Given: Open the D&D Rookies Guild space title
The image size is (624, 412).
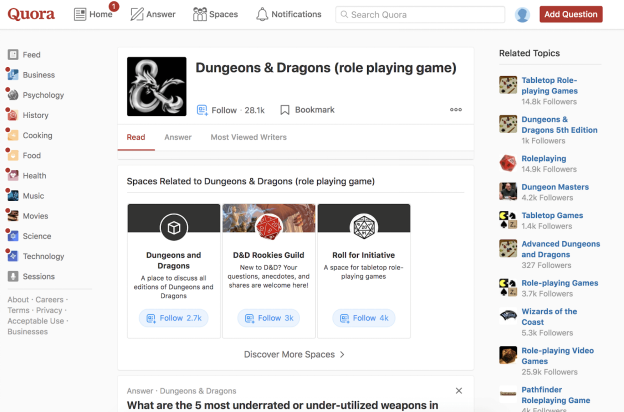Looking at the screenshot, I should pyautogui.click(x=269, y=255).
